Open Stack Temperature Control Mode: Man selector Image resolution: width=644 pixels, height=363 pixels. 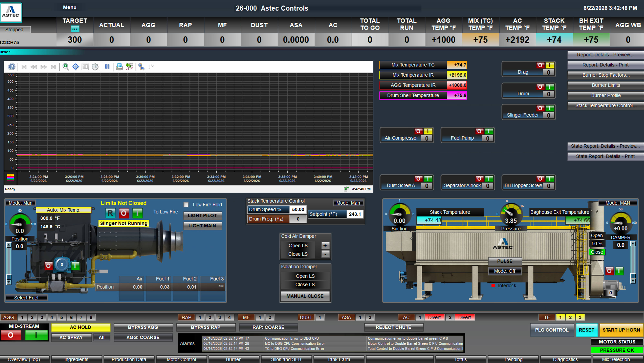tap(348, 203)
